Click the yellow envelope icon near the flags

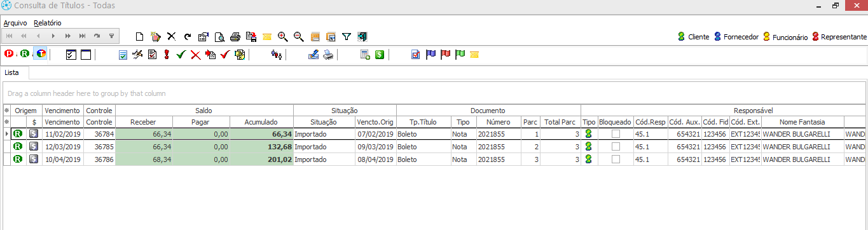coord(474,55)
